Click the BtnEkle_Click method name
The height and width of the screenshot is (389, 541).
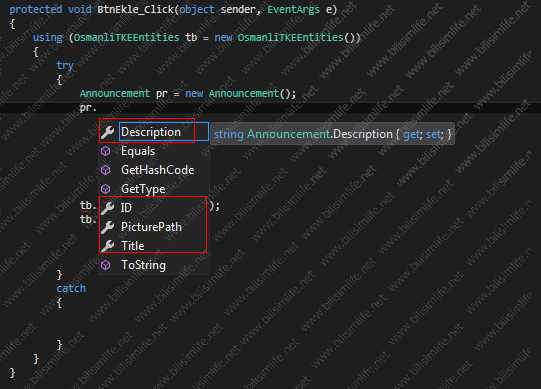(135, 9)
